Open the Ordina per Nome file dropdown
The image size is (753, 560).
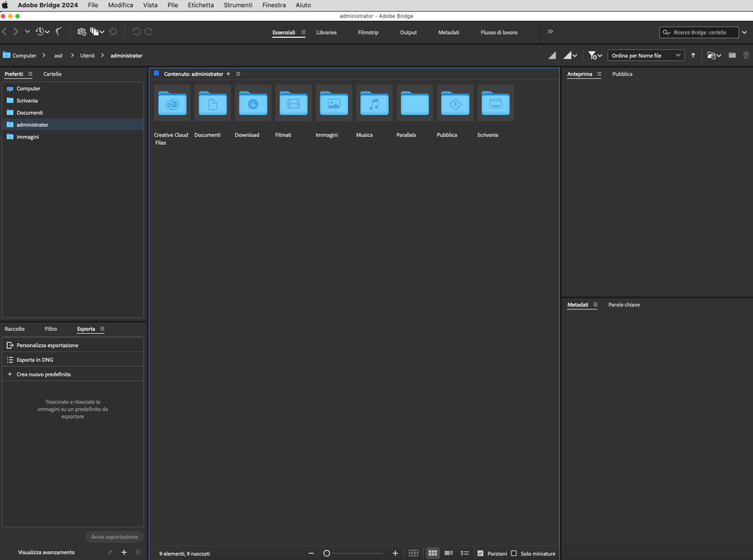click(x=646, y=56)
